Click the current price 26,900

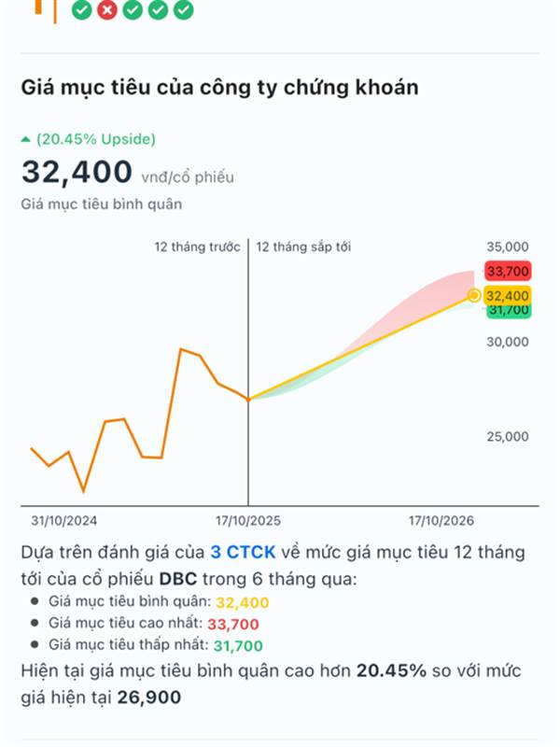pyautogui.click(x=149, y=697)
